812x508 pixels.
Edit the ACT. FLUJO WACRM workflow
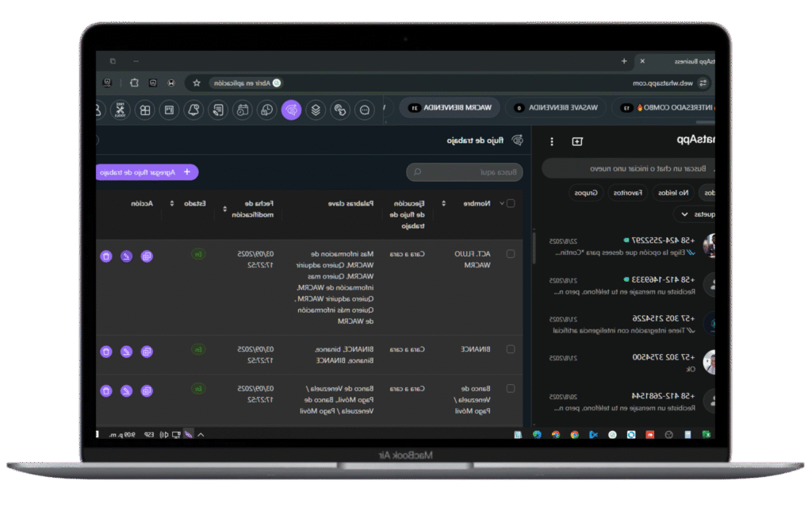tap(126, 256)
